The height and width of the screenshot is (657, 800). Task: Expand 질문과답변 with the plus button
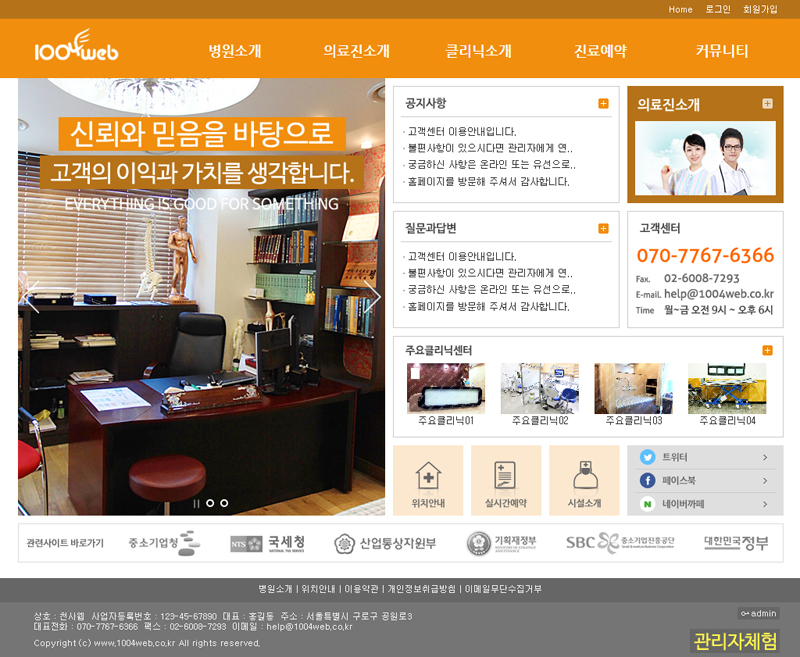click(603, 228)
